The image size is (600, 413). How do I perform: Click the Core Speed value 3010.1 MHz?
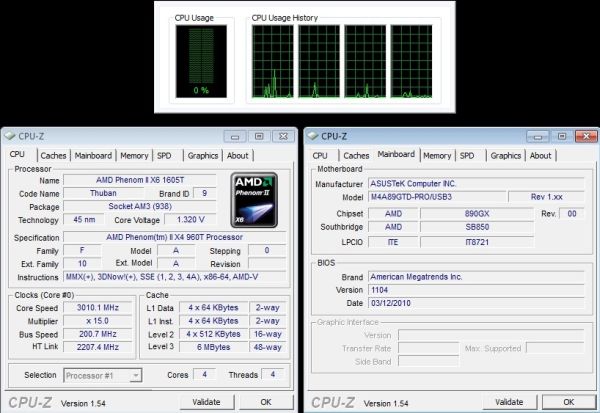pos(98,308)
